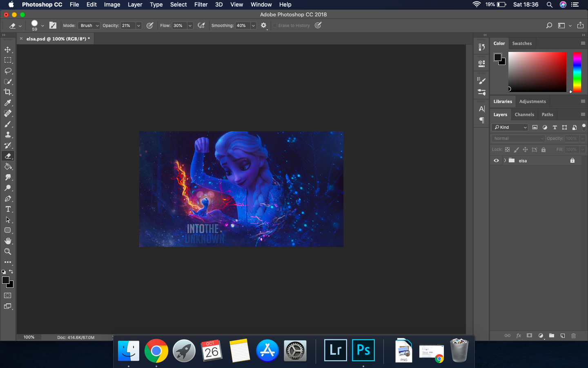The width and height of the screenshot is (588, 368).
Task: Select the Eyedropper tool
Action: click(8, 103)
